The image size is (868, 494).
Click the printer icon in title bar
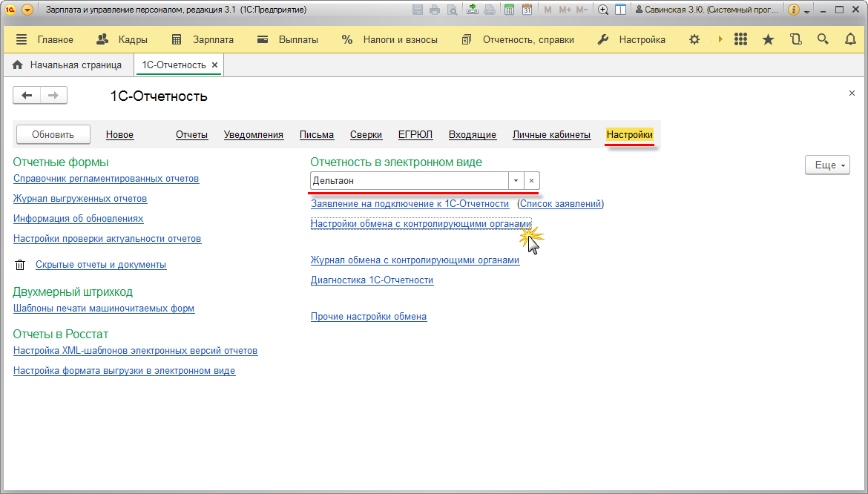pyautogui.click(x=435, y=10)
